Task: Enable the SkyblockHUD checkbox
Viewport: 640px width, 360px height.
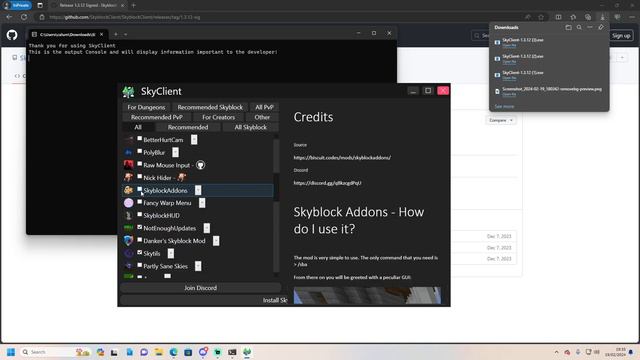Action: pos(140,214)
